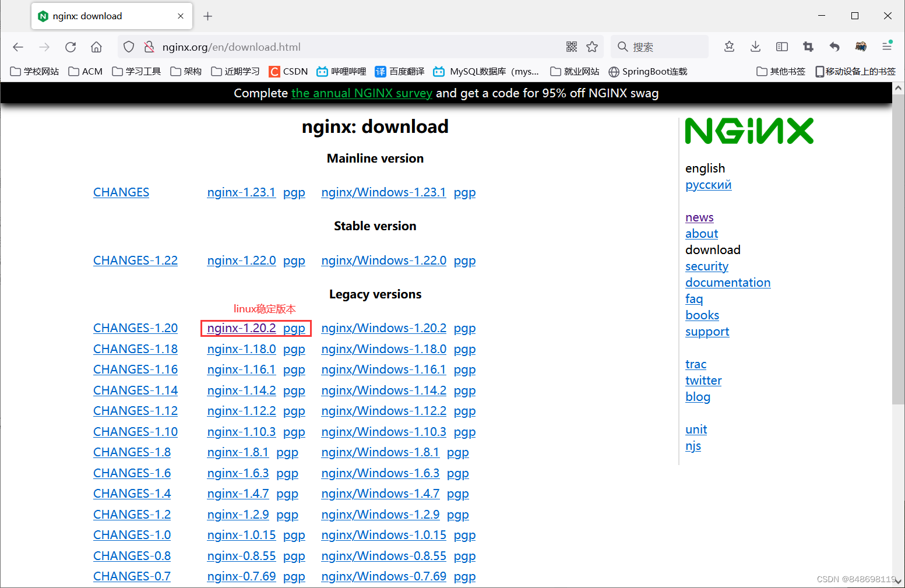Open the MySQL数据库 bookmark
Screen dimensions: 905x588
tap(486, 72)
